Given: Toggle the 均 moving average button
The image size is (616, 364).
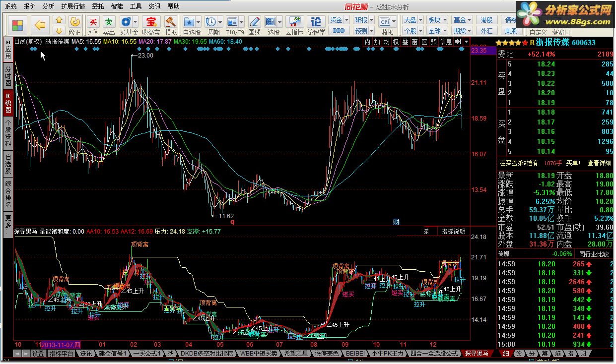Looking at the screenshot, I should point(386,42).
